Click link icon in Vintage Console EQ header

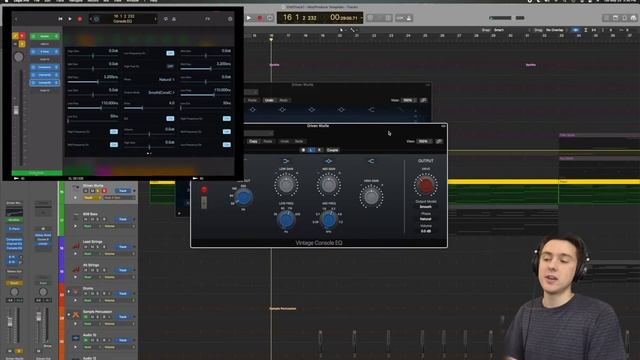(x=439, y=141)
